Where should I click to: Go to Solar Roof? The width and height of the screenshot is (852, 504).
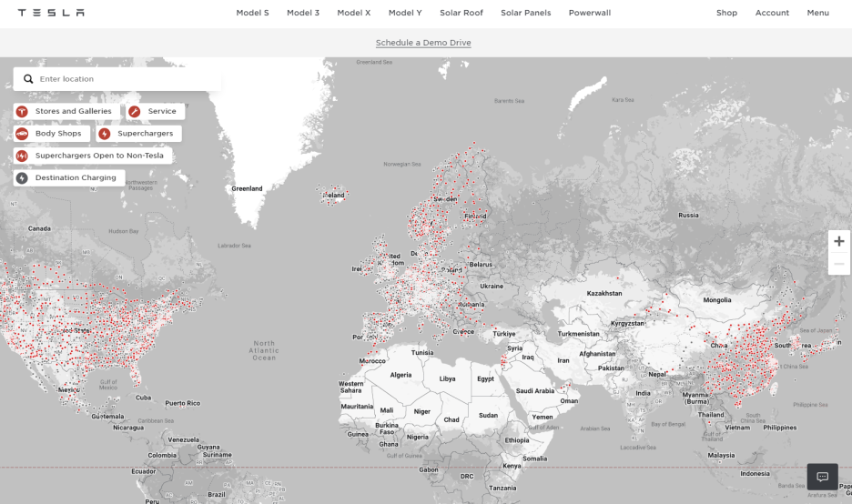(x=461, y=13)
